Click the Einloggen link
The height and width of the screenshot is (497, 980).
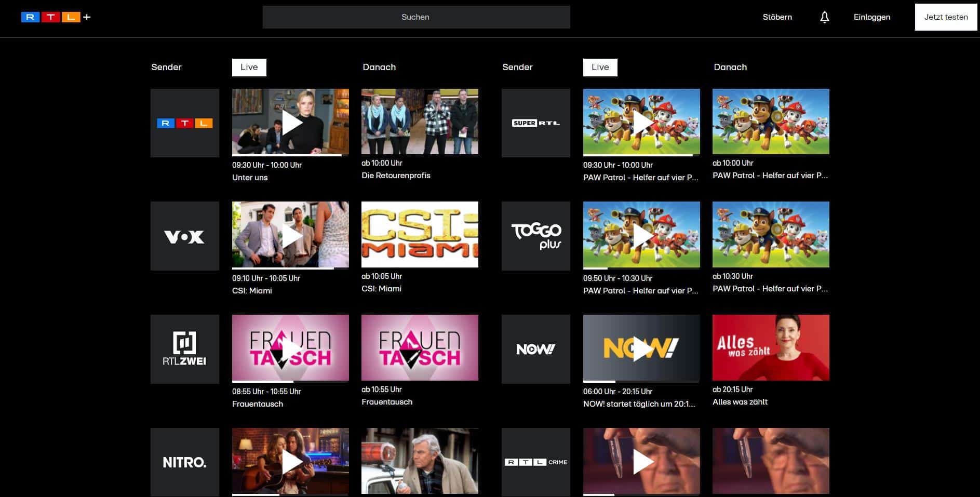(x=871, y=17)
